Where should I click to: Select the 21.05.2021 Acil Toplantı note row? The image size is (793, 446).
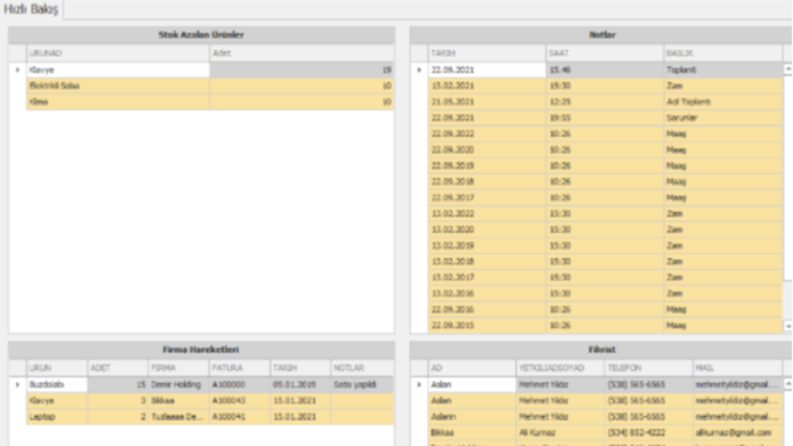tap(605, 102)
